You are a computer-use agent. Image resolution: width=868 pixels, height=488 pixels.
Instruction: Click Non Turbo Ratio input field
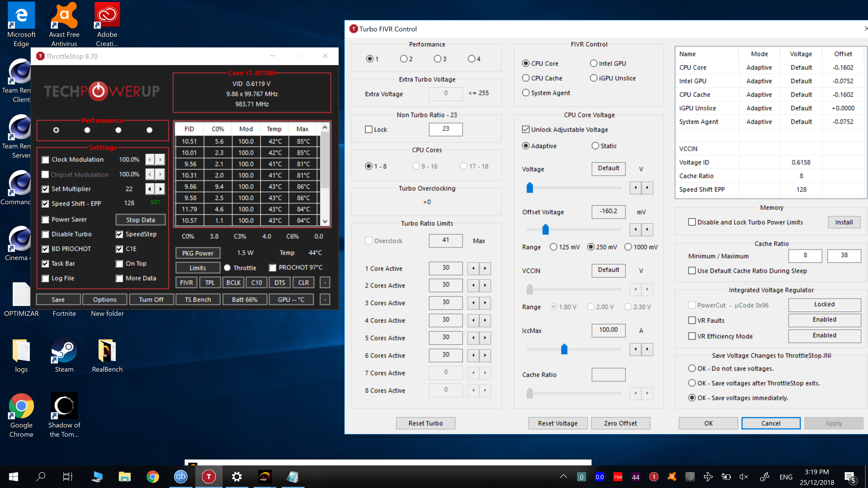click(446, 129)
